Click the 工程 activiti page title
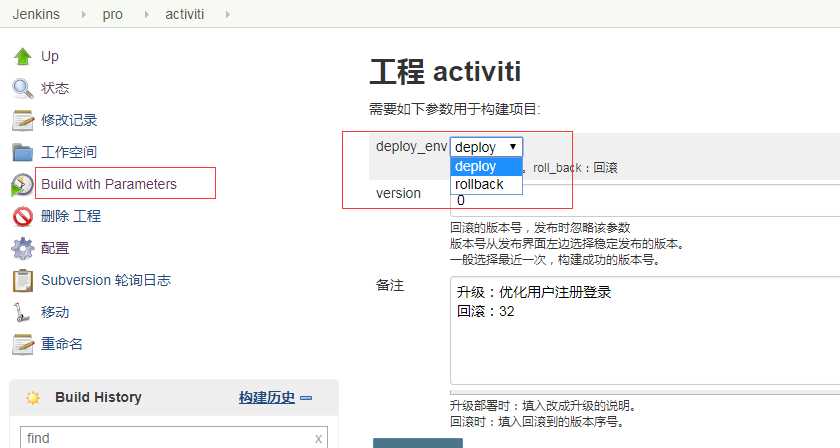This screenshot has height=448, width=840. pos(445,71)
